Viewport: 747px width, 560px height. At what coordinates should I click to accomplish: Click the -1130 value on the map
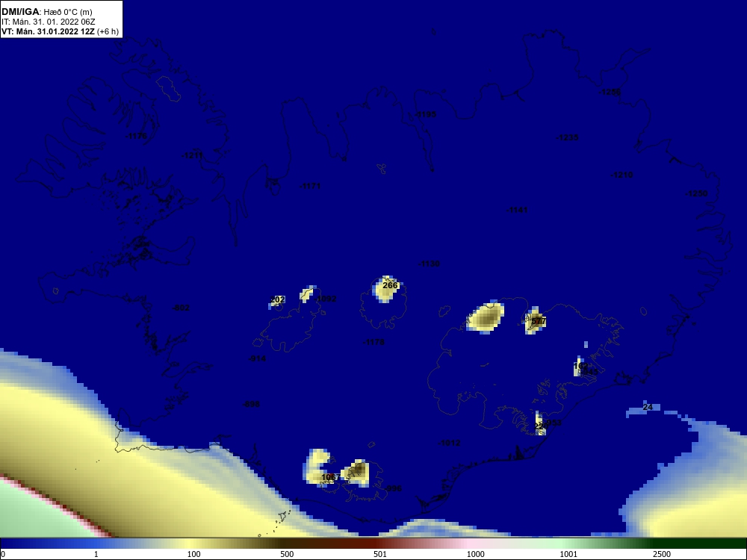pos(430,264)
